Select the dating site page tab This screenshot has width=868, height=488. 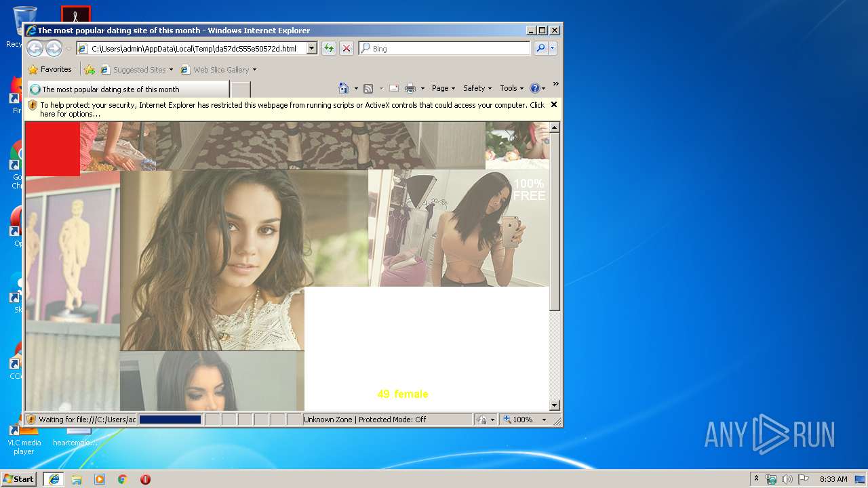pyautogui.click(x=127, y=89)
